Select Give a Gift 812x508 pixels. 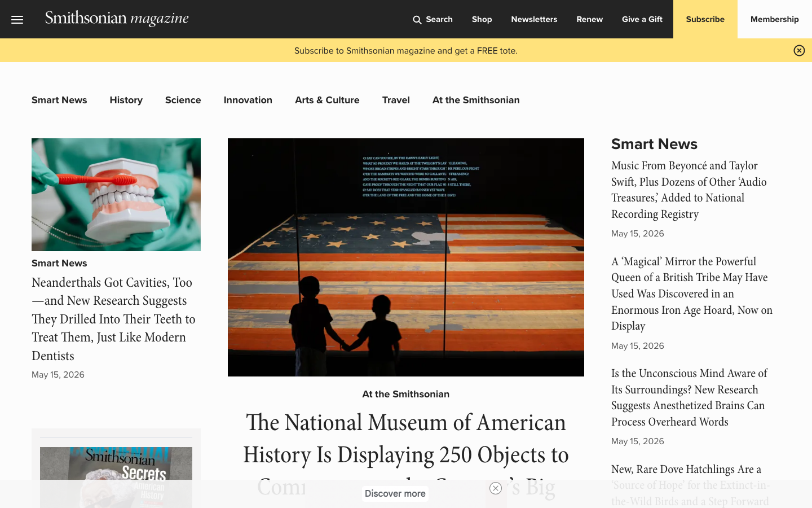[642, 19]
